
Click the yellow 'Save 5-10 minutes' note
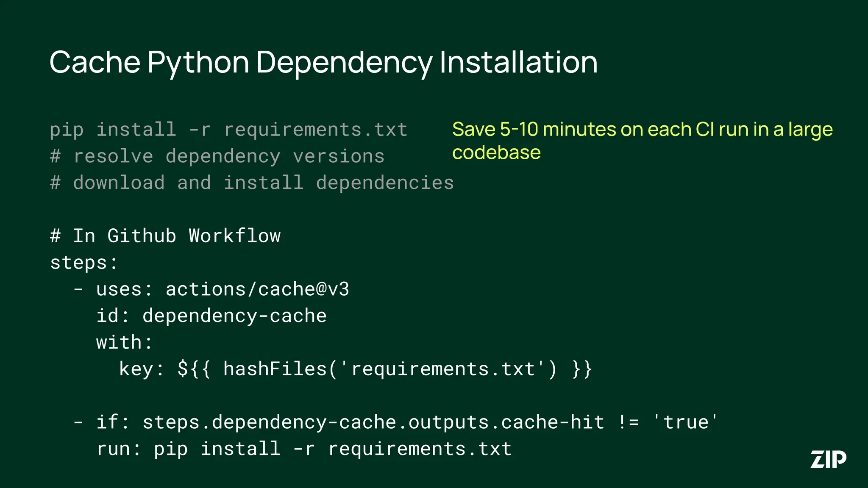[x=642, y=141]
